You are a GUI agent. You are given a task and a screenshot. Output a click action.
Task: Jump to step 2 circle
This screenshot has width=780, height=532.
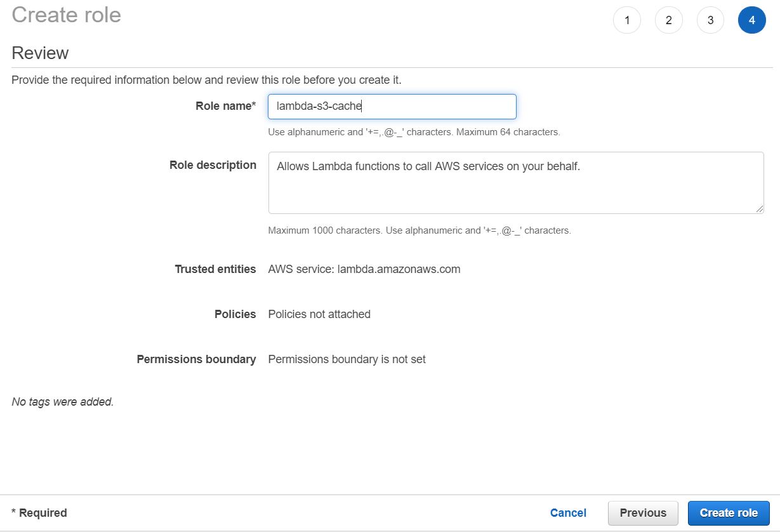(x=668, y=20)
